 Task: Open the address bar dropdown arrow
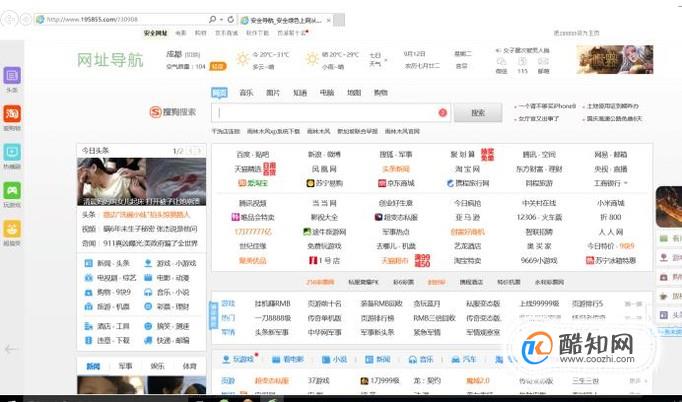coord(221,20)
